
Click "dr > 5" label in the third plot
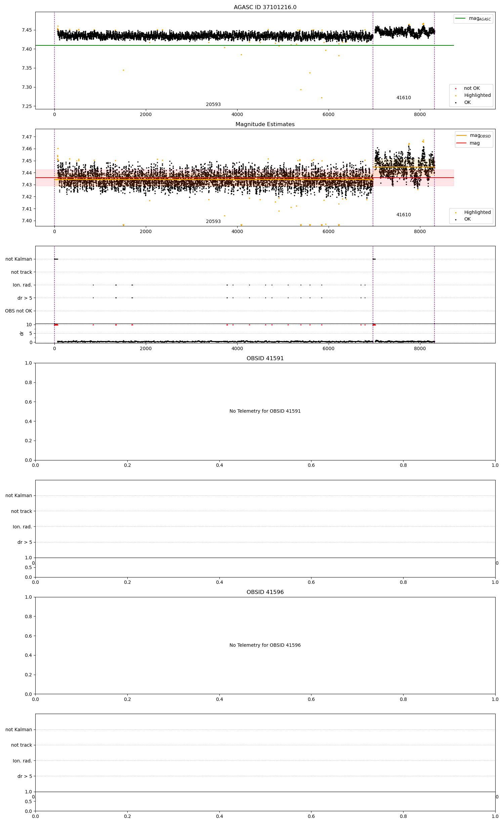click(25, 298)
